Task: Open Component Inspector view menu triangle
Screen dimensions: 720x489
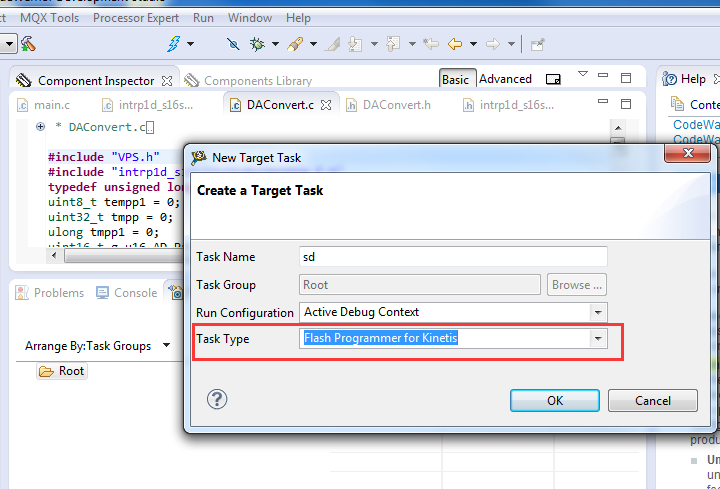Action: 583,73
